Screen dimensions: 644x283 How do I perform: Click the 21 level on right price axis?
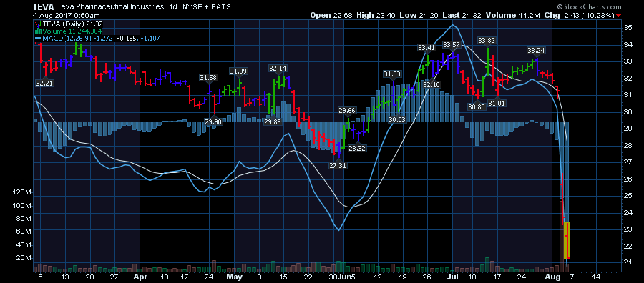628,262
